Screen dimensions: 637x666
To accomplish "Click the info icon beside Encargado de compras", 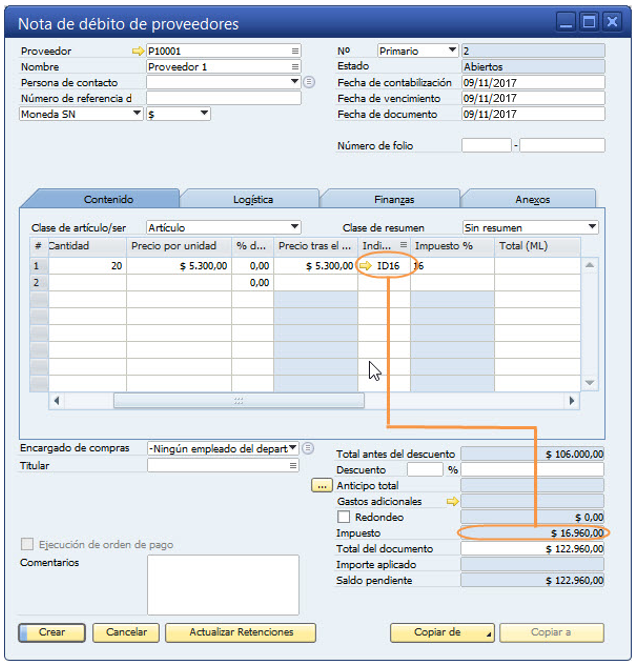I will (309, 448).
